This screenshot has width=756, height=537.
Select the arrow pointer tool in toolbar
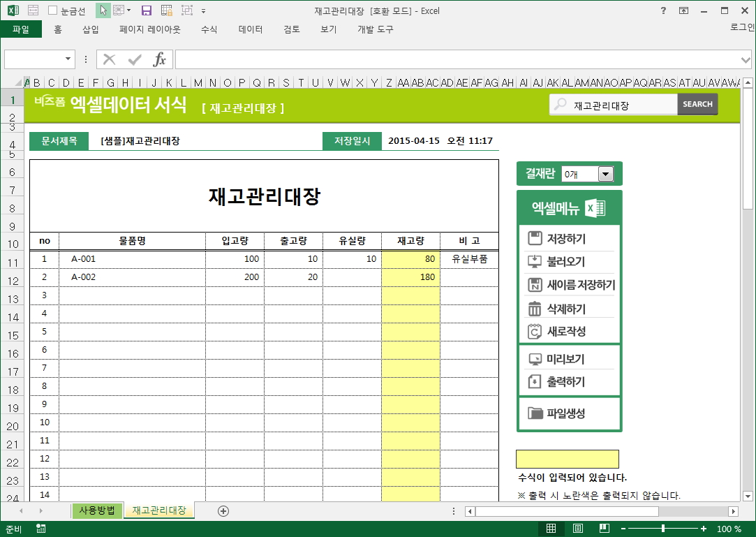[103, 10]
